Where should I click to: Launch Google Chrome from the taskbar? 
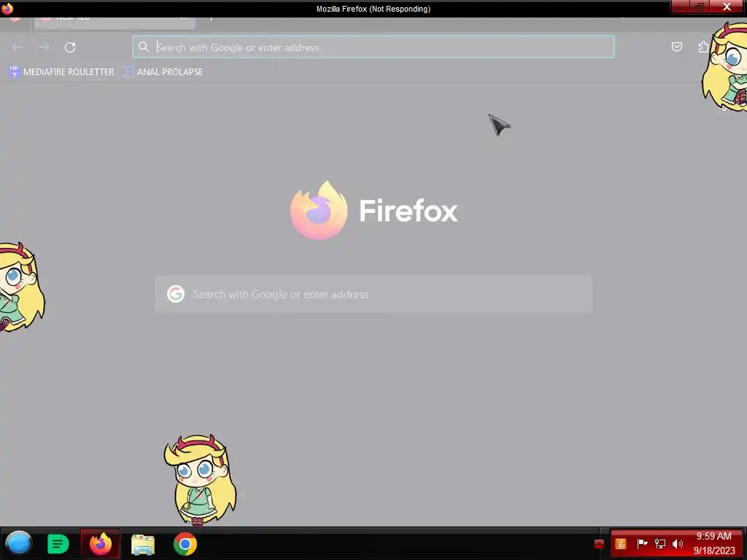[185, 544]
